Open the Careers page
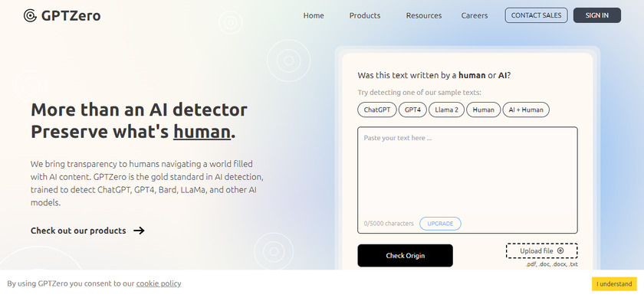Viewport: 644px width, 298px height. pyautogui.click(x=475, y=15)
